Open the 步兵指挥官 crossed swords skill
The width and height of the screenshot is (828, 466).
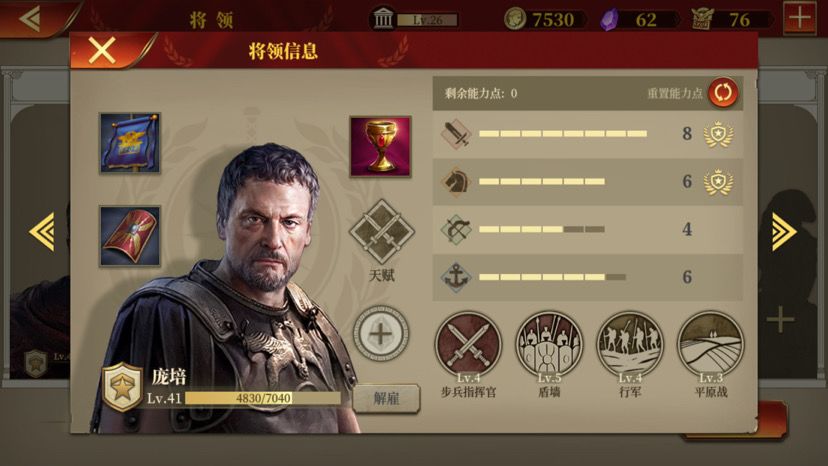click(468, 344)
